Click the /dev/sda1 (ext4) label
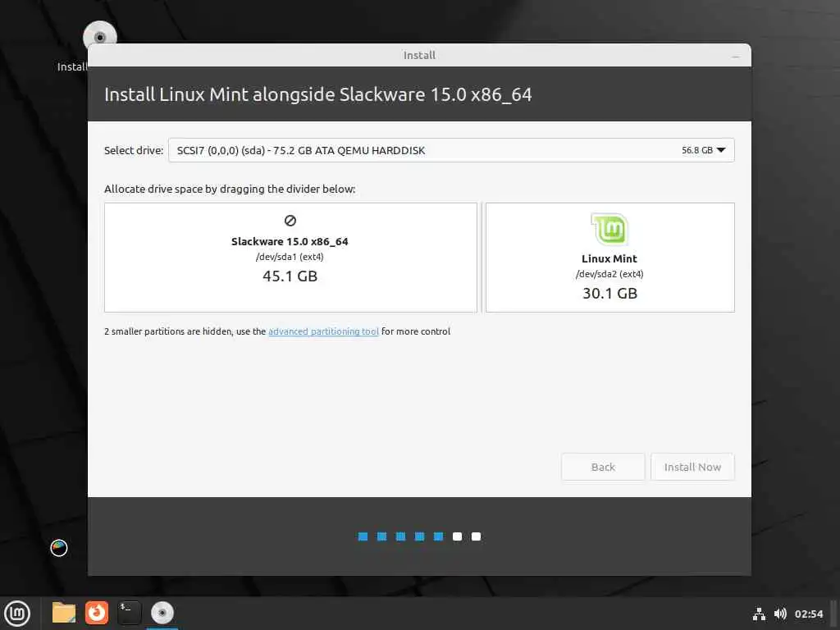 point(290,257)
